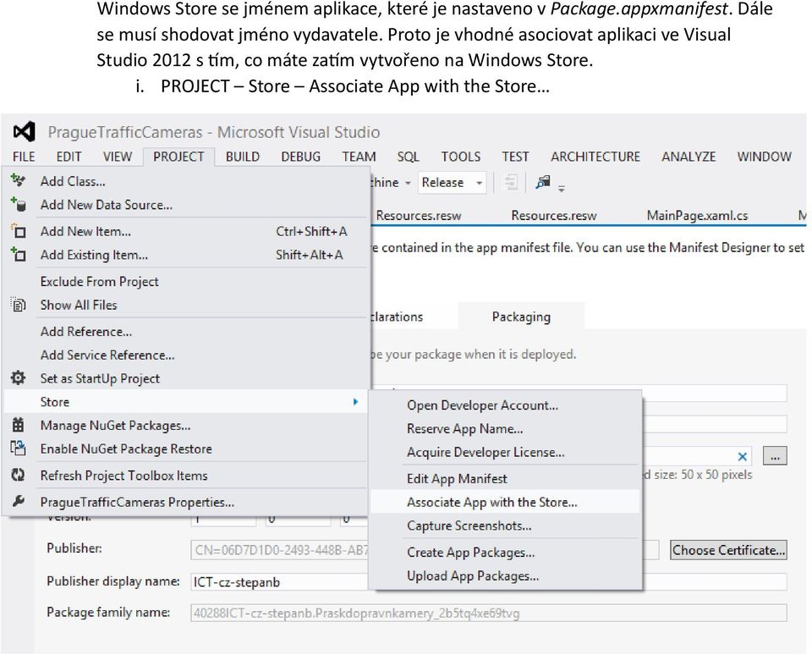Image resolution: width=812 pixels, height=655 pixels.
Task: Open the TEAM menu
Action: pyautogui.click(x=359, y=157)
